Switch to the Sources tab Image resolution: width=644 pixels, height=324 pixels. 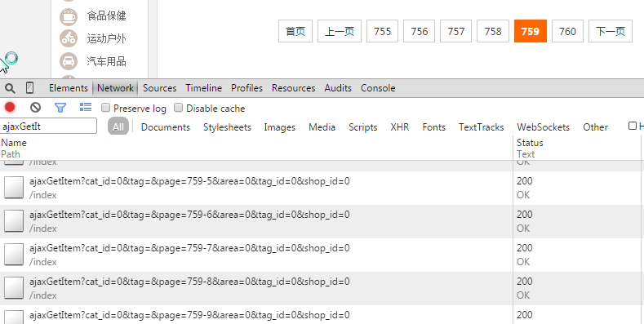159,88
